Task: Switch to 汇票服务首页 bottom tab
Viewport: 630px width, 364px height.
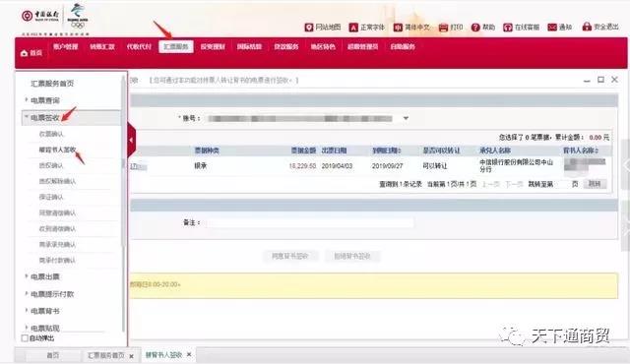Action: click(106, 355)
